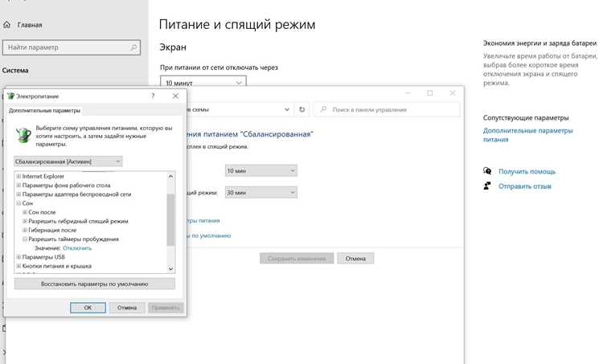Expand the Гибернация после node
This screenshot has height=364, width=603.
click(x=25, y=230)
